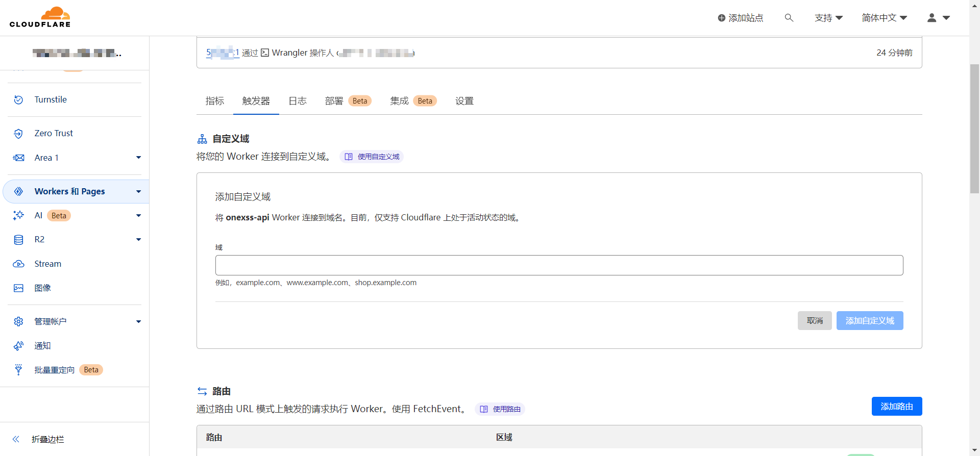The image size is (980, 456).
Task: Click the 域 input field
Action: pyautogui.click(x=559, y=265)
